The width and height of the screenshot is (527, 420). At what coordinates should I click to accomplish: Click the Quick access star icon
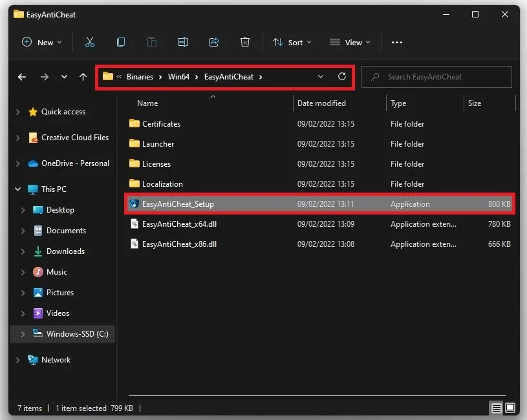click(x=33, y=112)
